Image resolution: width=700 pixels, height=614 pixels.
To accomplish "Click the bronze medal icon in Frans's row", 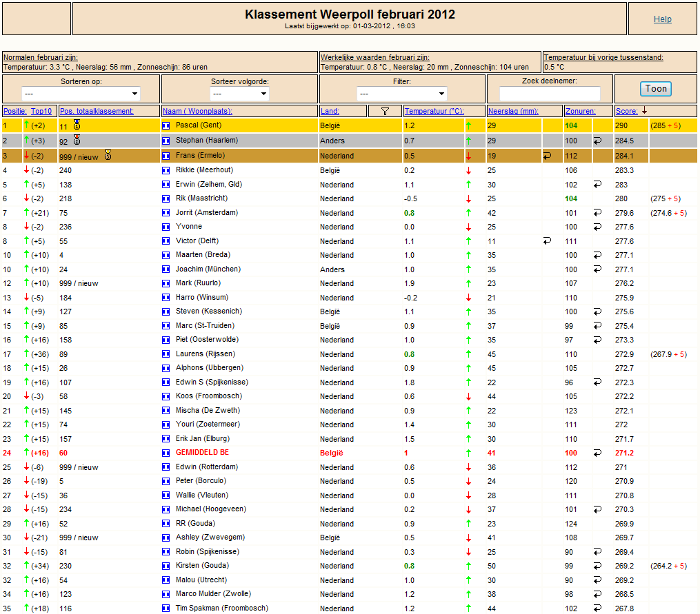I will click(108, 155).
